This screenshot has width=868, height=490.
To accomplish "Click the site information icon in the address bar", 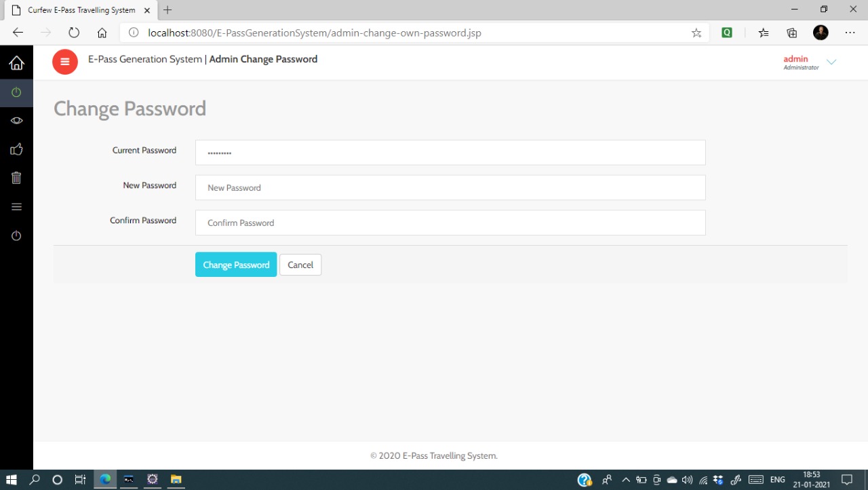I will click(134, 33).
